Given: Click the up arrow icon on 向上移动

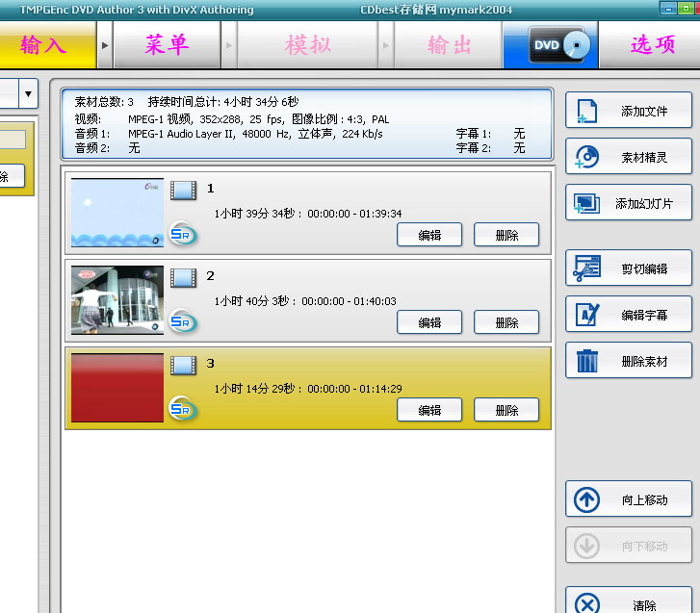Looking at the screenshot, I should (x=586, y=499).
